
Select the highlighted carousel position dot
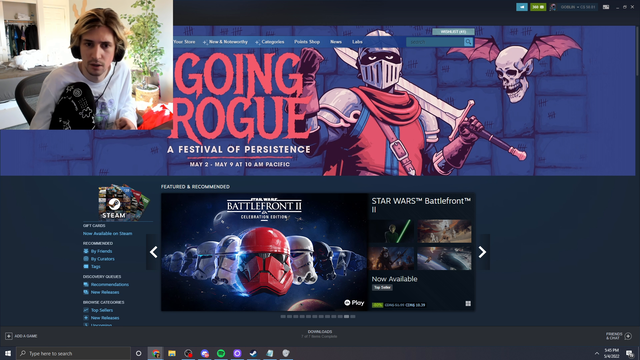pos(346,316)
